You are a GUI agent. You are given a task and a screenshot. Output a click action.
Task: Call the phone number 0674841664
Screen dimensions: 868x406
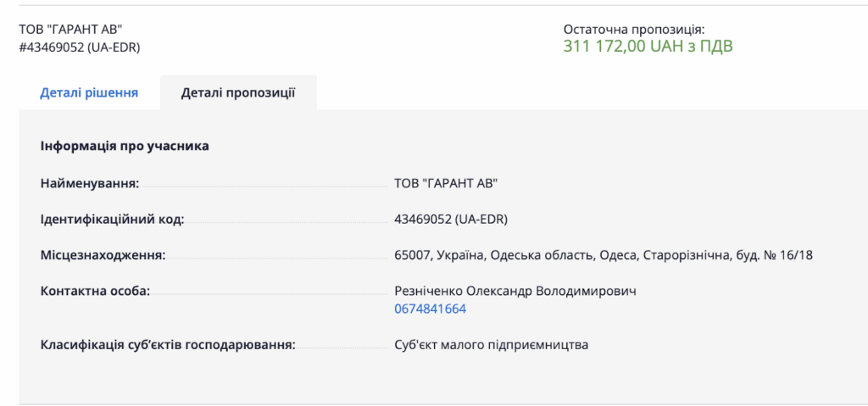[x=430, y=309]
